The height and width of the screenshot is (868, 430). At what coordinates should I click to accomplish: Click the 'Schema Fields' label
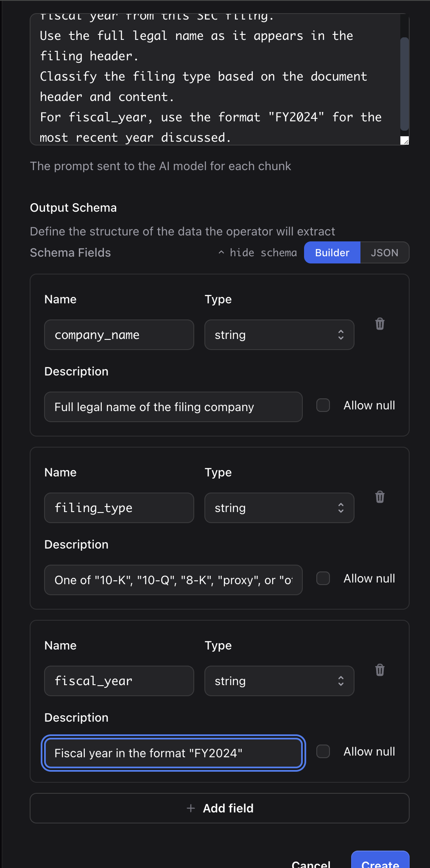70,252
